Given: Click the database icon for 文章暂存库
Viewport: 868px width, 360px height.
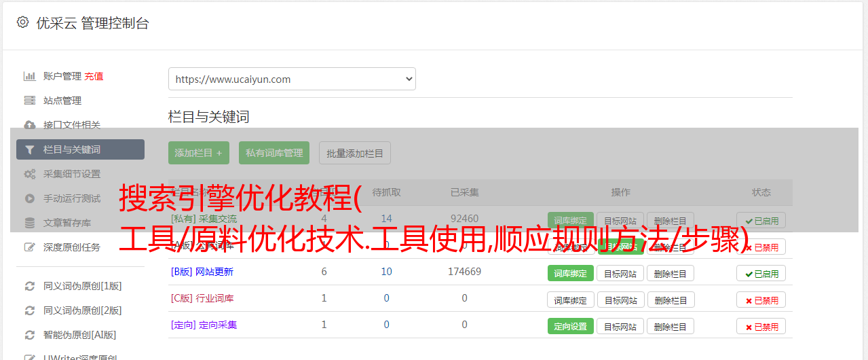Looking at the screenshot, I should pos(30,223).
